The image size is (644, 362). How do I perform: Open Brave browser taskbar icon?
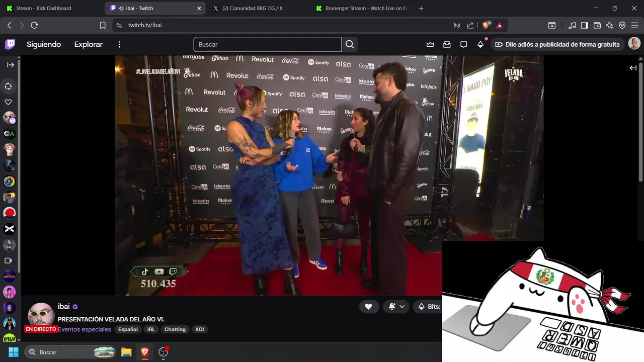point(145,352)
